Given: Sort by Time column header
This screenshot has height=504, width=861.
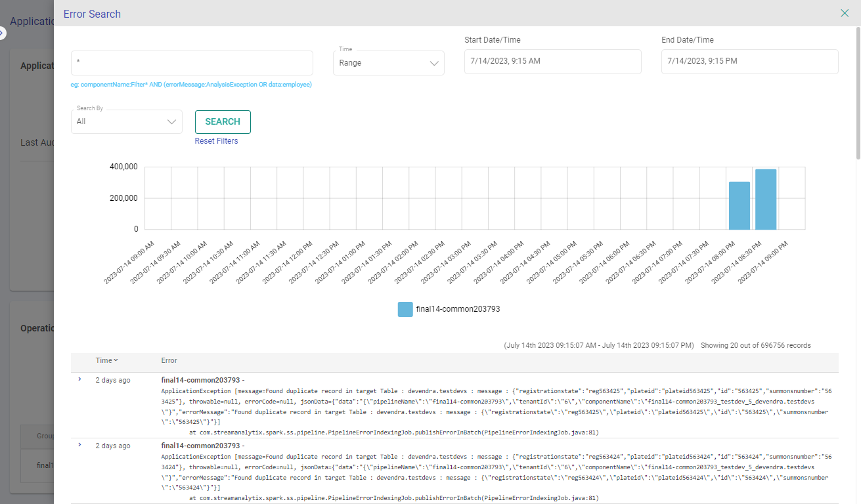Looking at the screenshot, I should coord(106,360).
